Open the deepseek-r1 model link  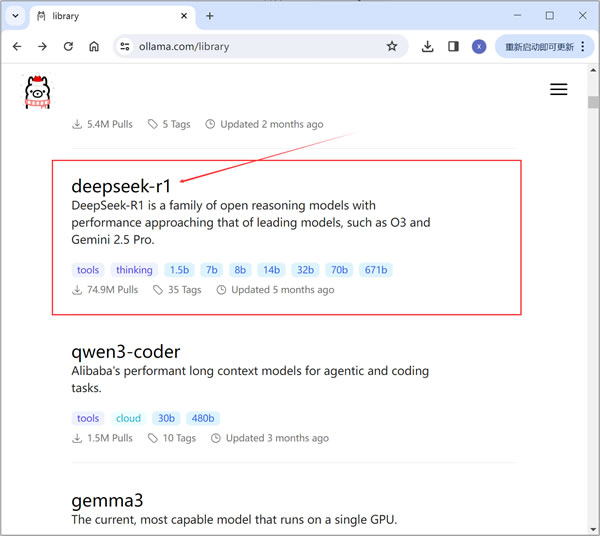[121, 186]
